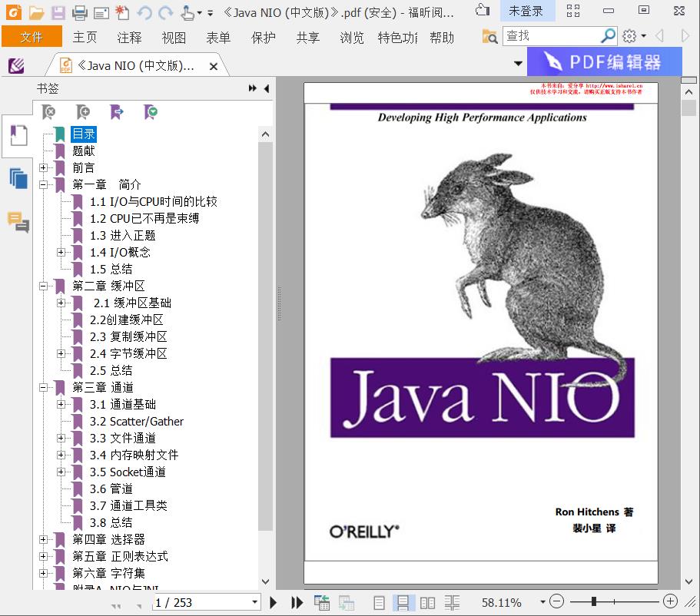Image resolution: width=700 pixels, height=616 pixels.
Task: Expand the 2.1 缓冲区基础 bookmark
Action: click(61, 303)
